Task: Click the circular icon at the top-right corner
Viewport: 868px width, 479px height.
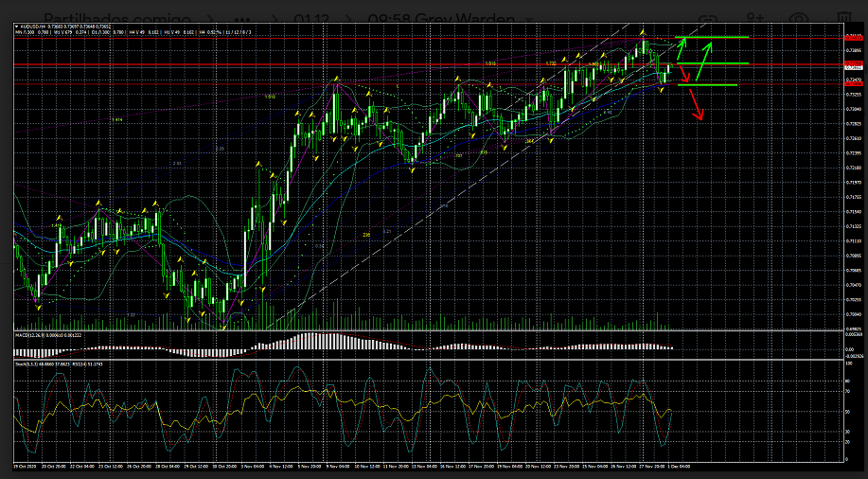Action: pyautogui.click(x=800, y=18)
